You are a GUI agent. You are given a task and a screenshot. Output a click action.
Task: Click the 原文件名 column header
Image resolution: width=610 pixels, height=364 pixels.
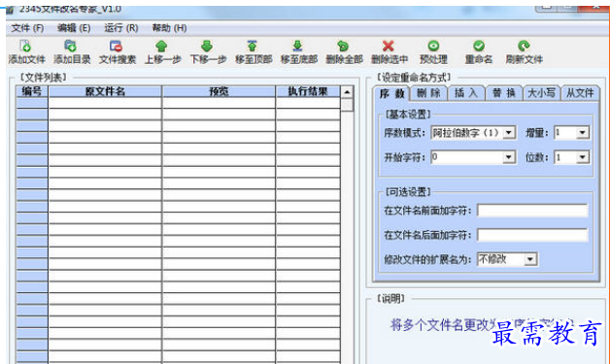click(105, 91)
